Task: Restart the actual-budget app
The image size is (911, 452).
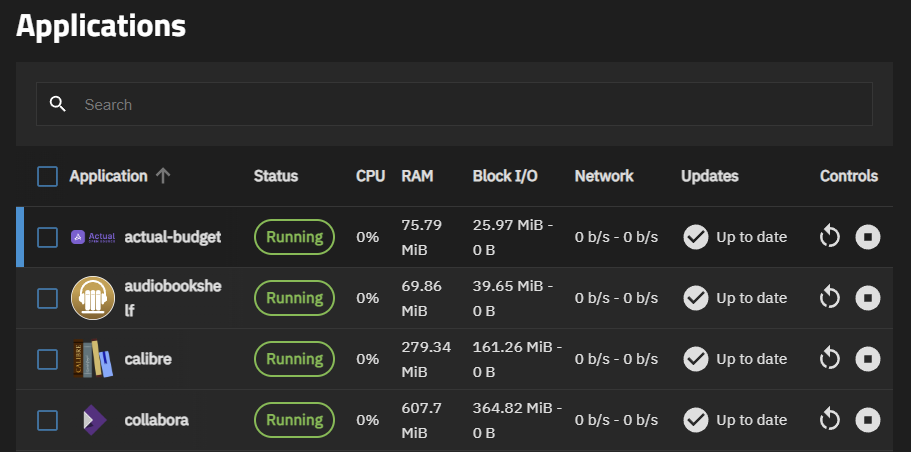Action: [830, 237]
